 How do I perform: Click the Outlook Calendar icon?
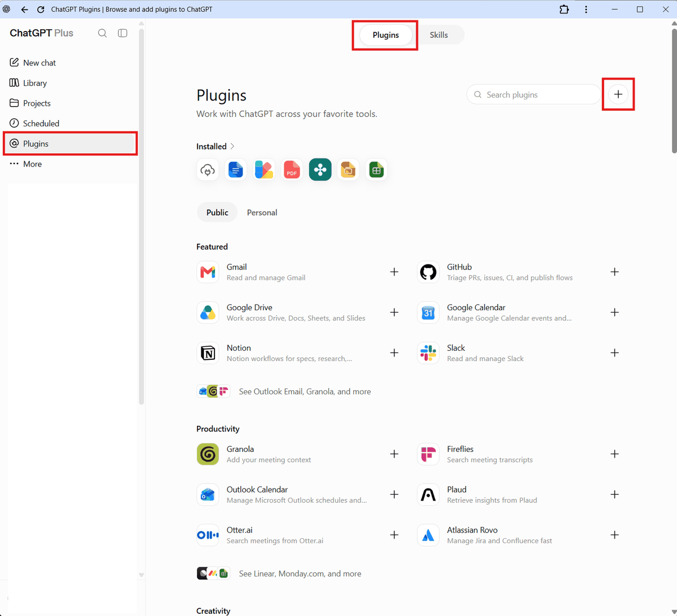pyautogui.click(x=208, y=495)
